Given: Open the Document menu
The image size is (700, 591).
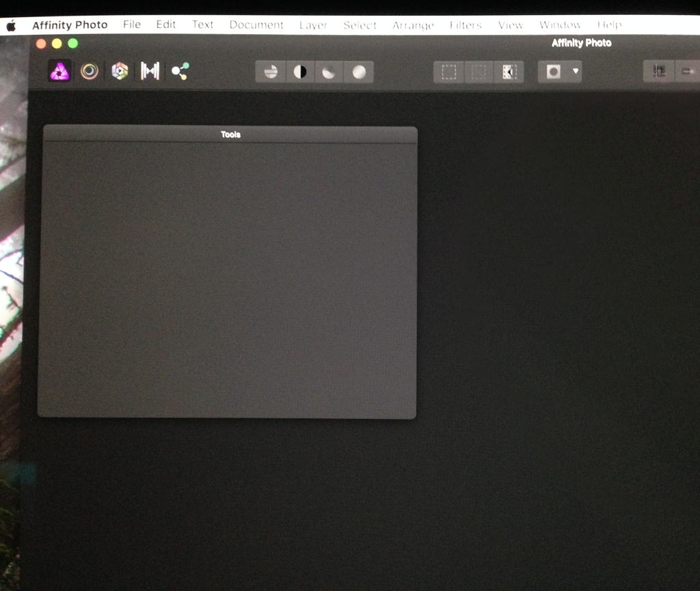Looking at the screenshot, I should point(256,25).
